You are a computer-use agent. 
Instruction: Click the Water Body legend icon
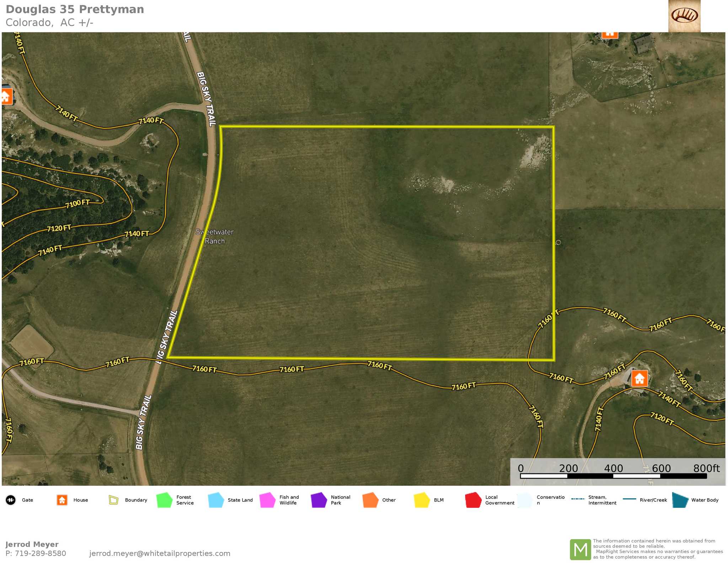tap(680, 500)
